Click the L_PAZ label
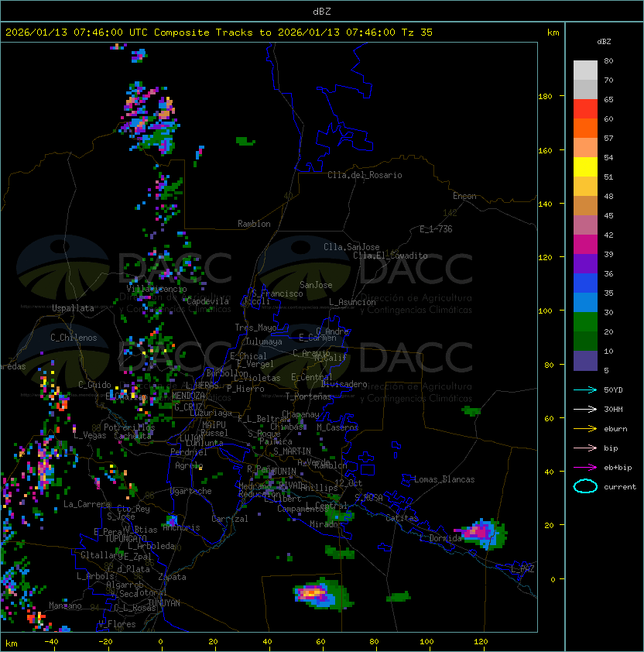Screen dimensions: 644x652 point(522,569)
